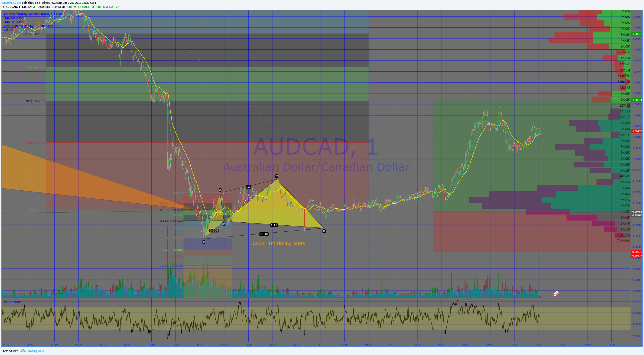The image size is (644, 355).
Task: Click the 970x888 volume profile row
Action: click(624, 117)
